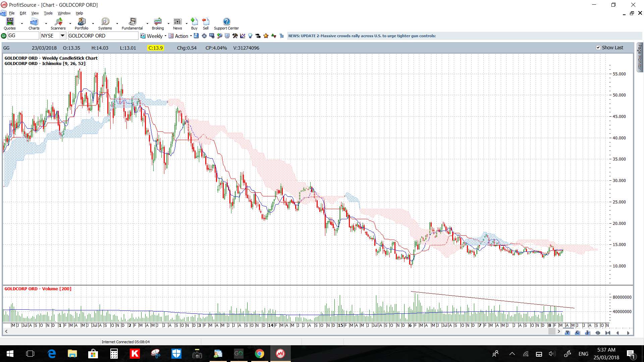Open the Page Monitor side tab
The width and height of the screenshot is (644, 362).
640,57
